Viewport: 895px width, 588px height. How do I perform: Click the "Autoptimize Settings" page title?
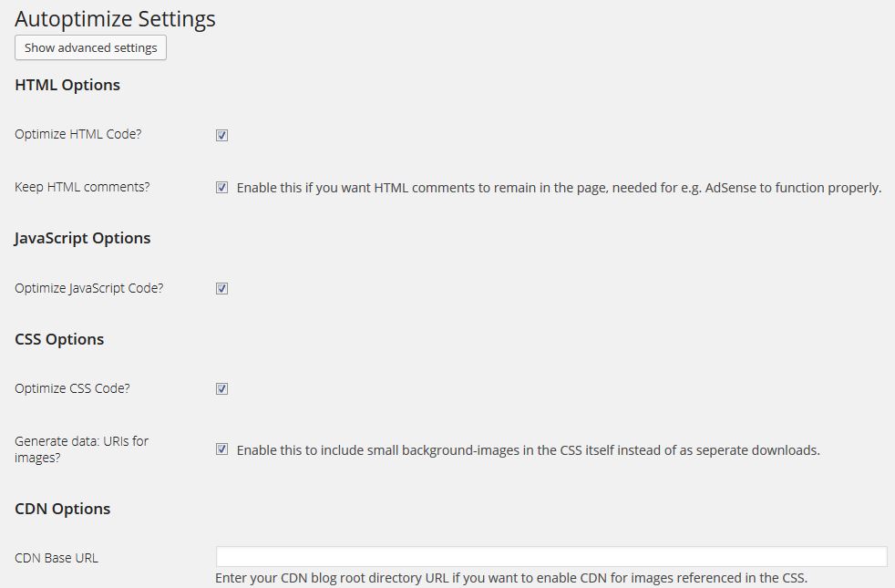click(115, 18)
